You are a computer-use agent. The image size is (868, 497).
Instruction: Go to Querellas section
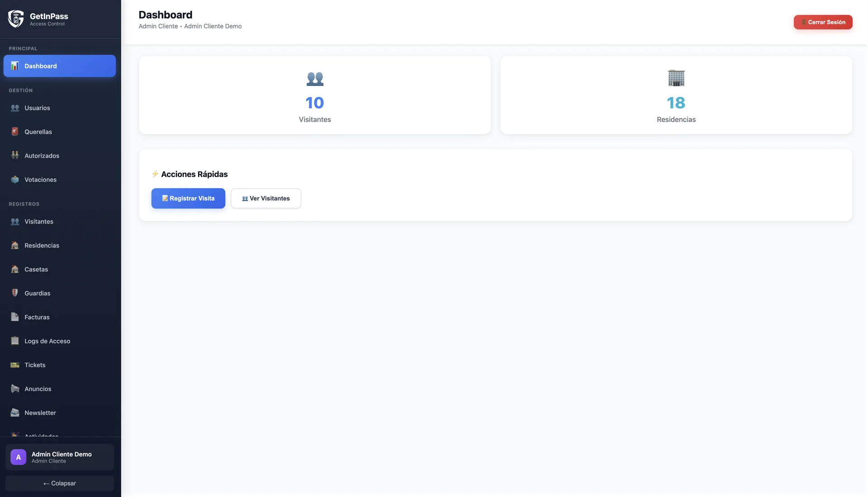(60, 132)
